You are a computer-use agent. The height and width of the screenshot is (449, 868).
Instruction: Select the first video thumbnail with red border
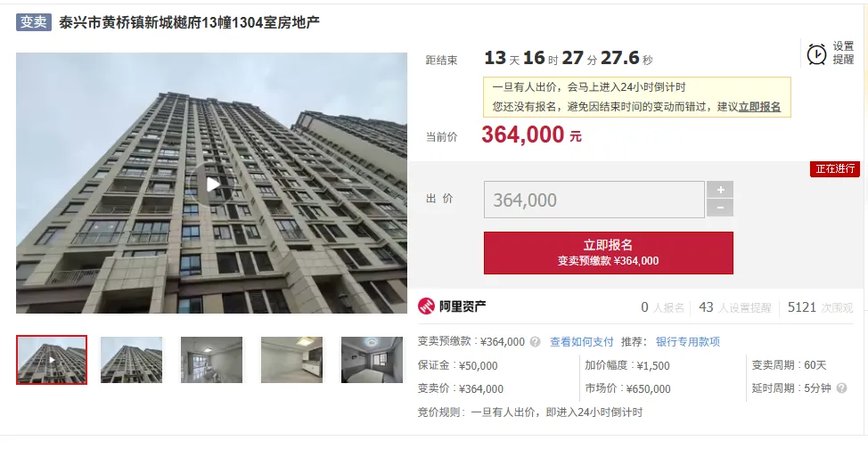pos(52,359)
